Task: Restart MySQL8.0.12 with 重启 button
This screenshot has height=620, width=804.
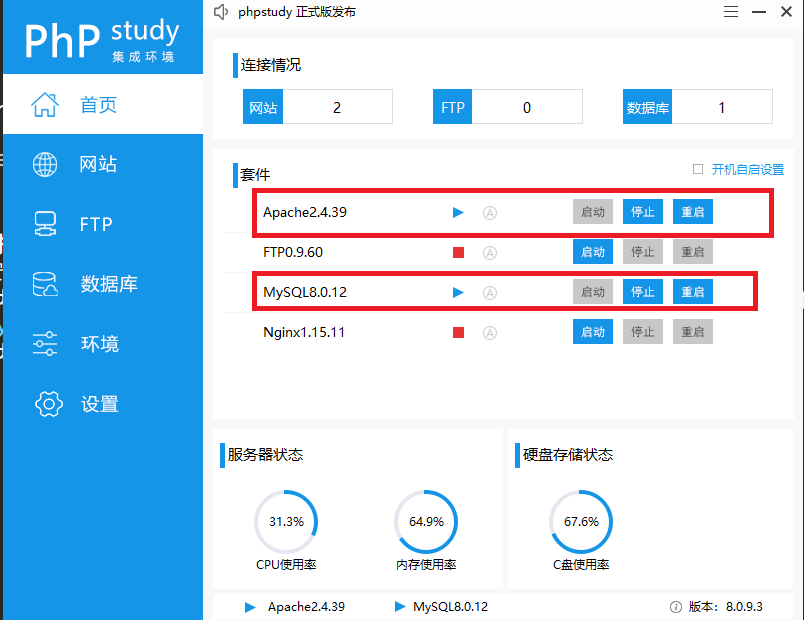Action: pyautogui.click(x=693, y=292)
